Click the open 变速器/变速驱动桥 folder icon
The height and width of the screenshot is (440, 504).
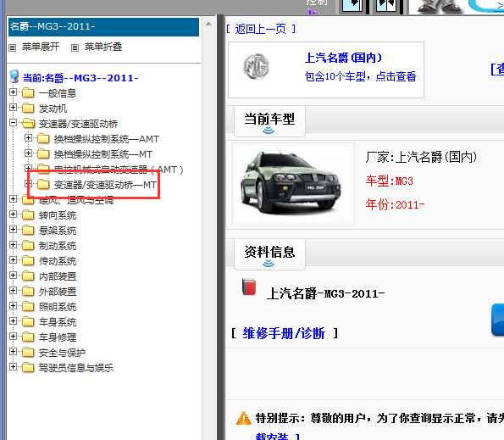pos(28,123)
